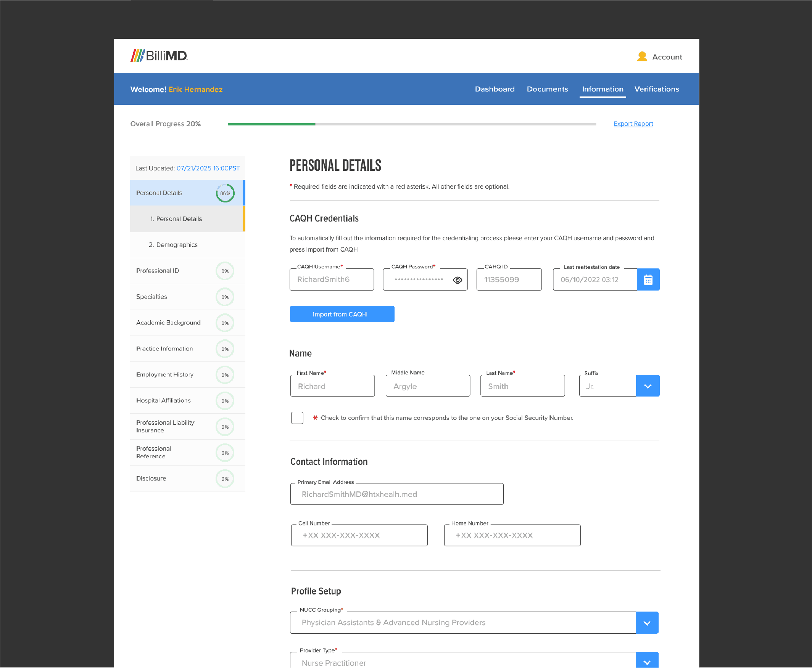The image size is (812, 668).
Task: Click the Specialties 0% progress circle
Action: point(225,297)
